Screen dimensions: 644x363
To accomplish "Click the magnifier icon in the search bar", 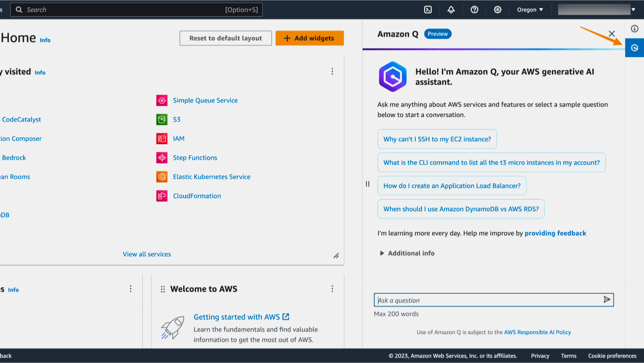I will [x=19, y=10].
